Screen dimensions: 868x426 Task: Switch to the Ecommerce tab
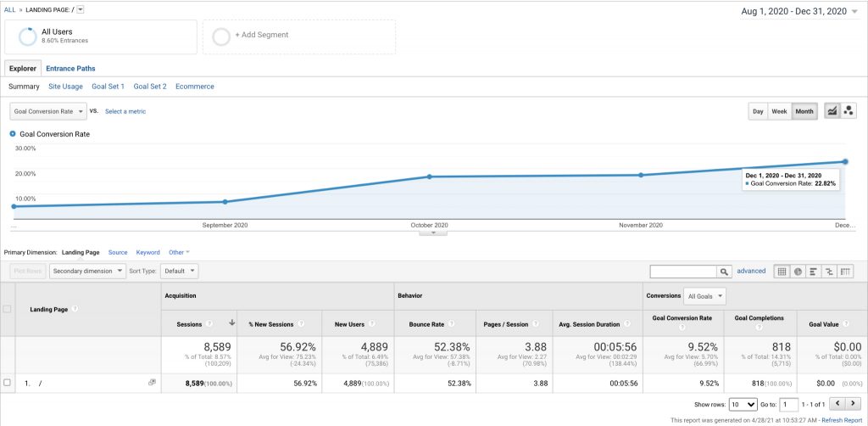pos(195,87)
